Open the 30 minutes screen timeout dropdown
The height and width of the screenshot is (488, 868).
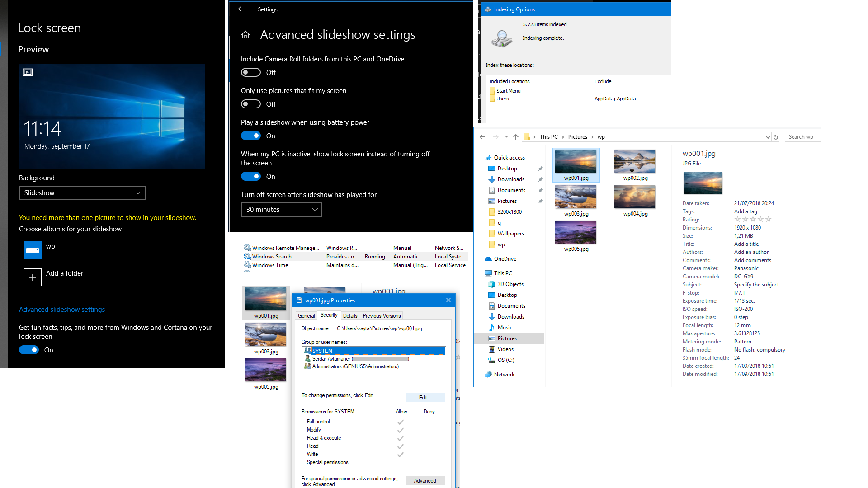tap(281, 210)
